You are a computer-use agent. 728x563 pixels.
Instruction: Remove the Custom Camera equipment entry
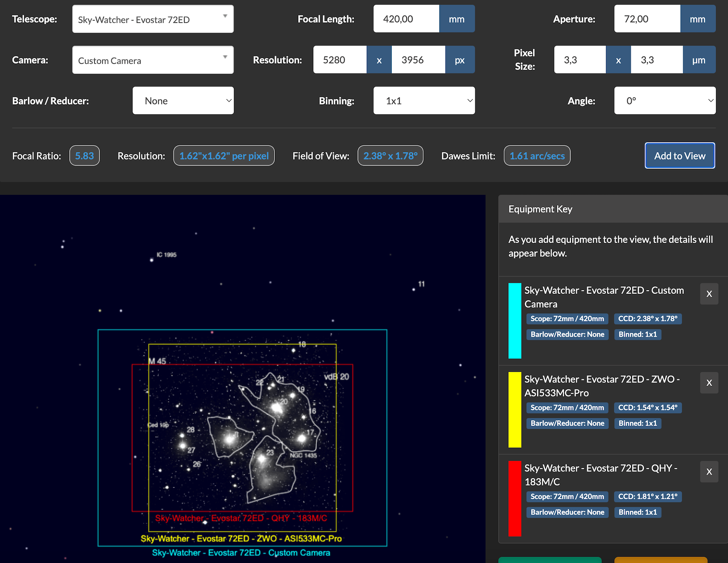[x=709, y=294]
